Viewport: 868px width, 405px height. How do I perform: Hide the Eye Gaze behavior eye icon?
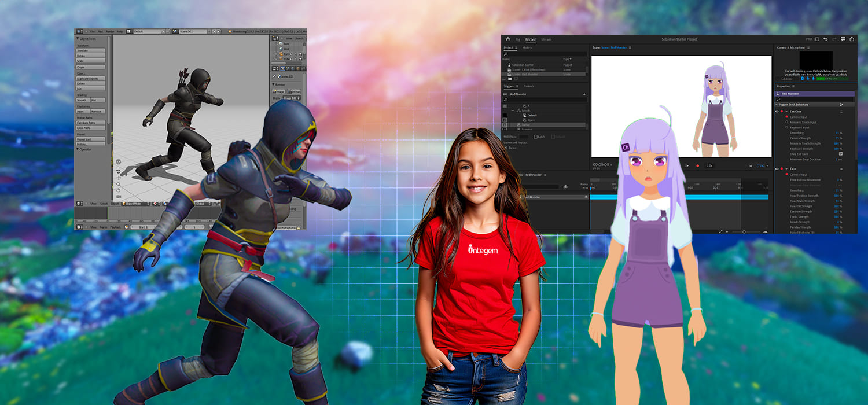777,111
